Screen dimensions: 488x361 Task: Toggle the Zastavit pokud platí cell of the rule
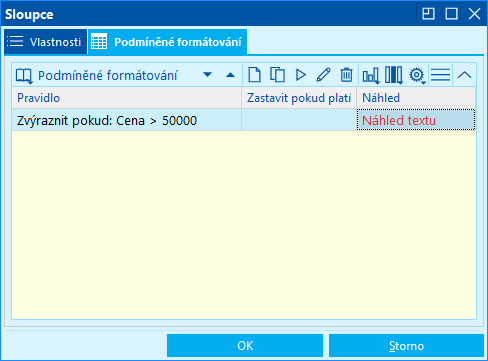299,120
